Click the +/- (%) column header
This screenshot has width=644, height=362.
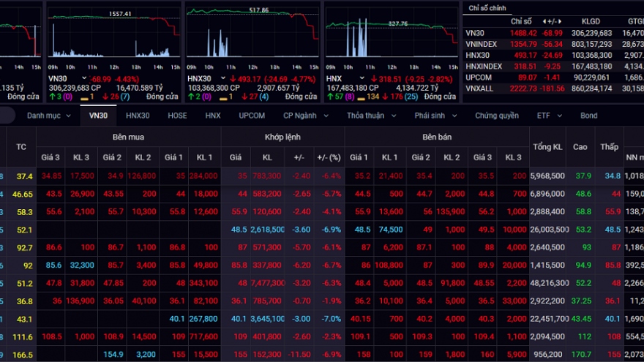[x=329, y=157]
